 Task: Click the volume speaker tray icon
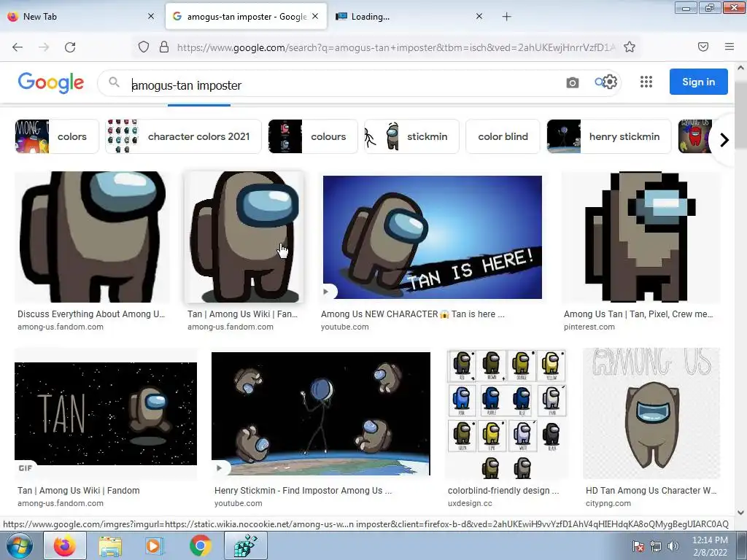tap(673, 546)
